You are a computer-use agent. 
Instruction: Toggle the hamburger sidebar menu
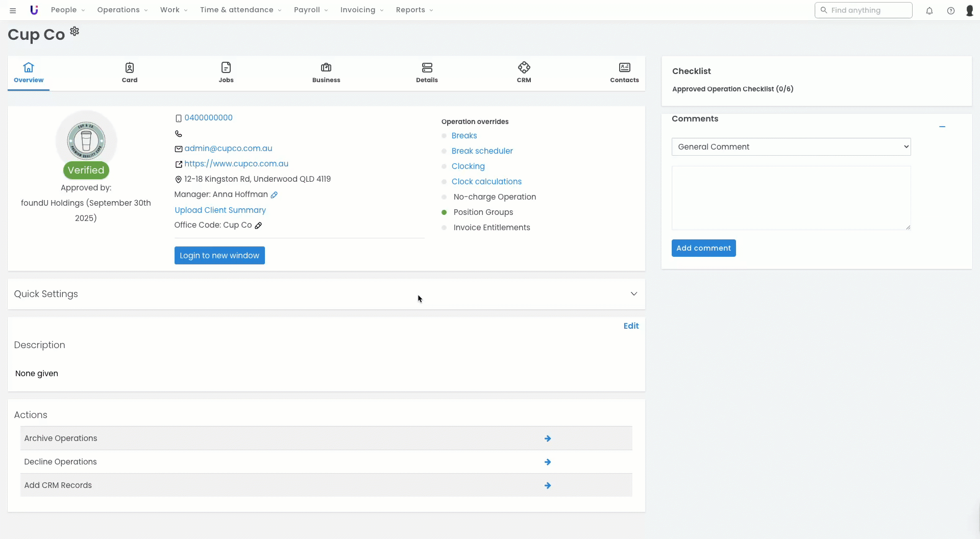(x=13, y=11)
